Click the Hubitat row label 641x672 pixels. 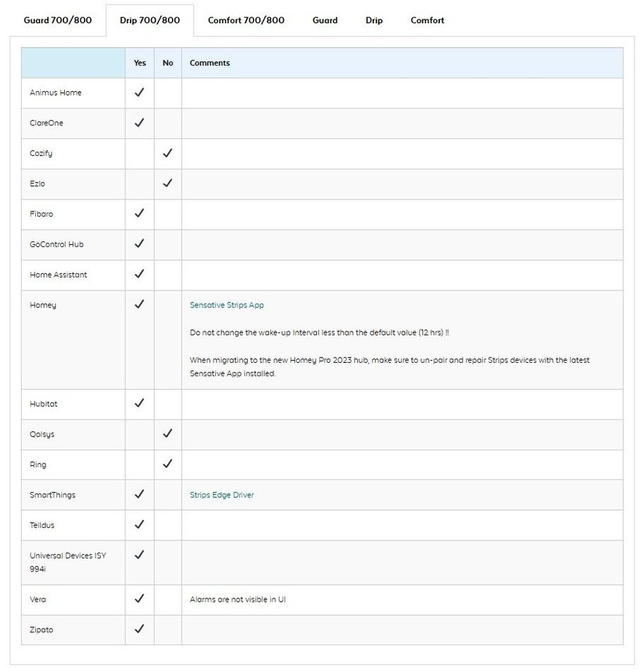[43, 404]
